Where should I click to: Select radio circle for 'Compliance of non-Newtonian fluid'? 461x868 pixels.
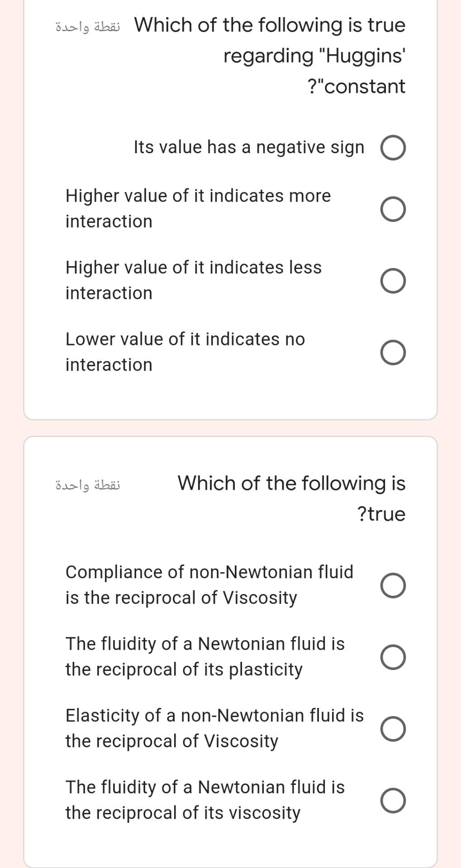point(393,585)
